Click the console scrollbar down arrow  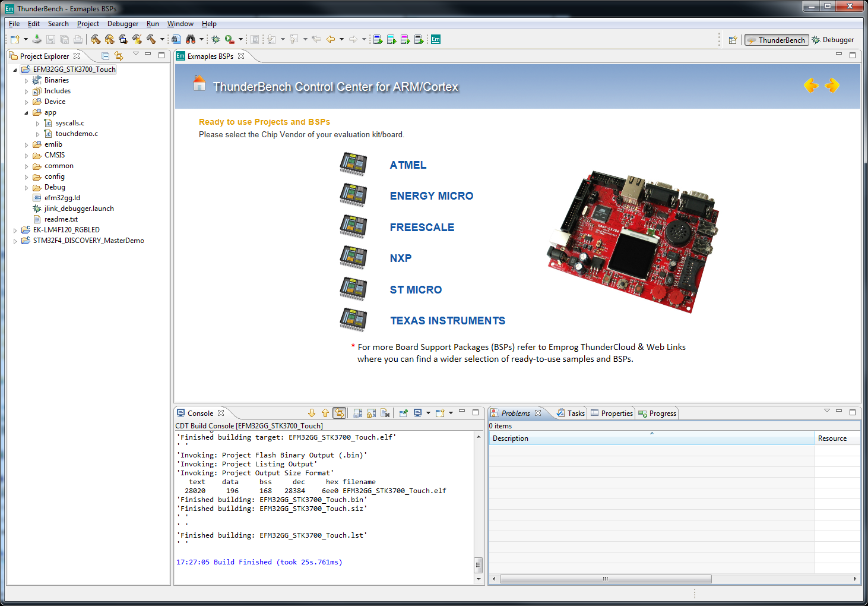[479, 579]
